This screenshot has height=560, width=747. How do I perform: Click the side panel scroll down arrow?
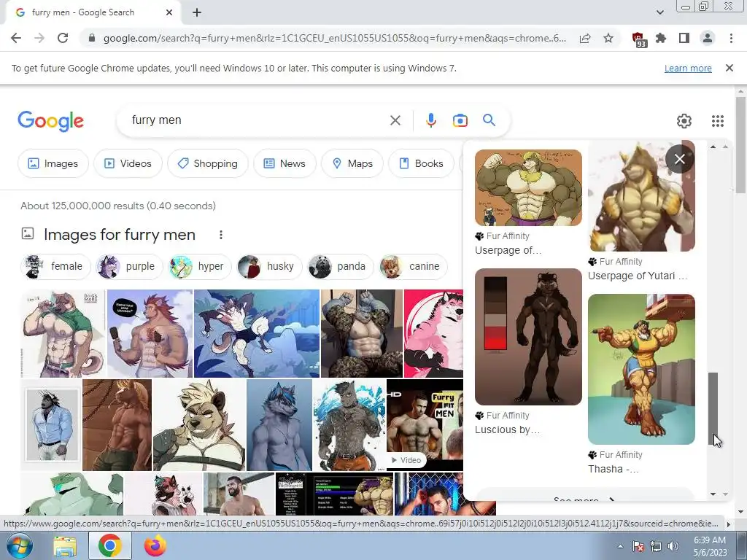[713, 494]
